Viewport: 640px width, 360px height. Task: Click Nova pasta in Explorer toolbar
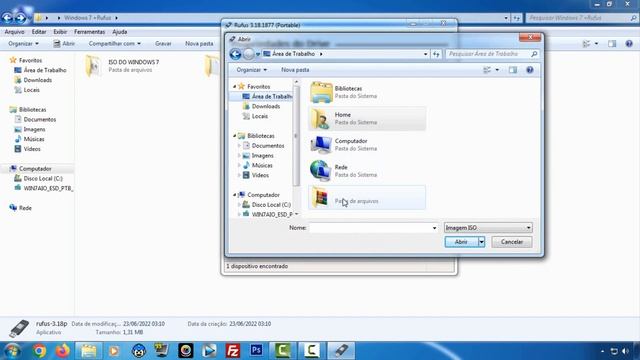199,43
